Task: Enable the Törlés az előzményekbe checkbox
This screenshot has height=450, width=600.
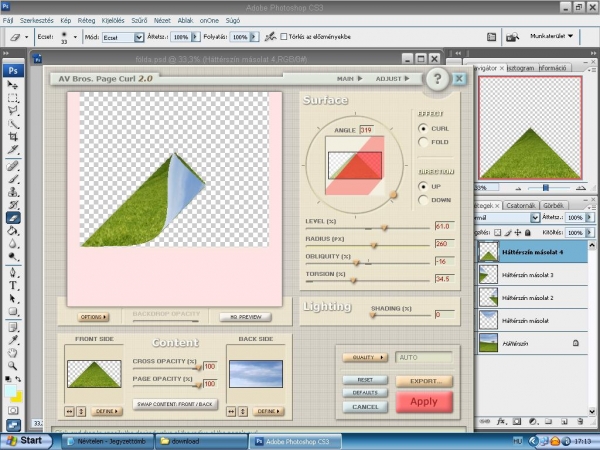Action: (x=284, y=37)
